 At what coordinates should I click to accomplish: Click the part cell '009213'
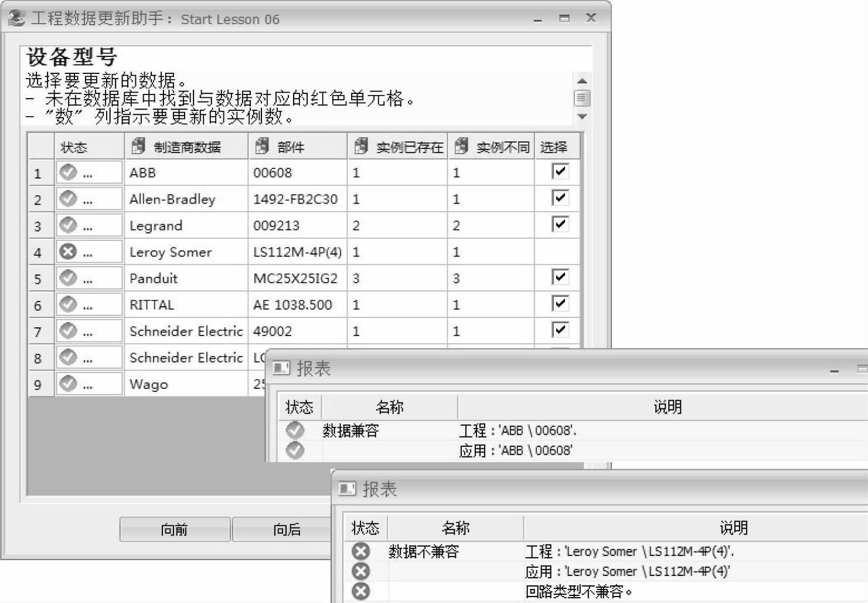(298, 225)
